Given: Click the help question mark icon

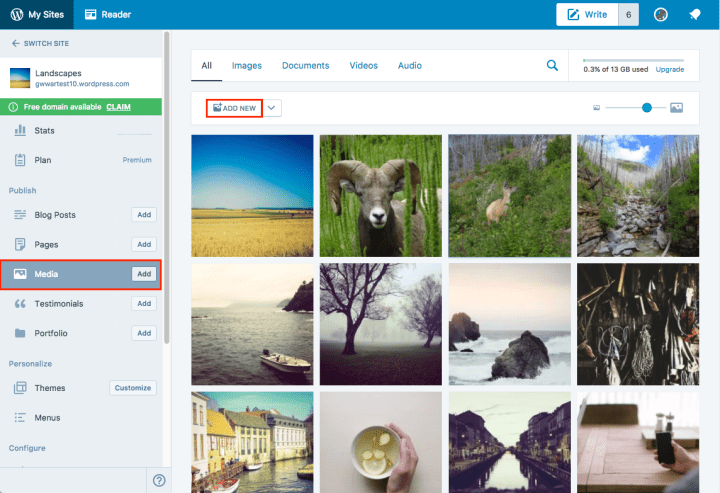Looking at the screenshot, I should 159,480.
